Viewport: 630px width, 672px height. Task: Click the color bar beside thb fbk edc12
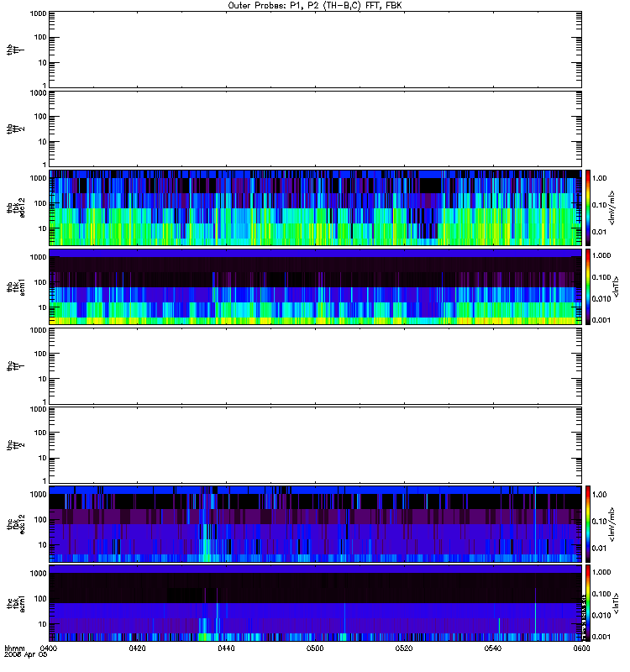[x=588, y=207]
